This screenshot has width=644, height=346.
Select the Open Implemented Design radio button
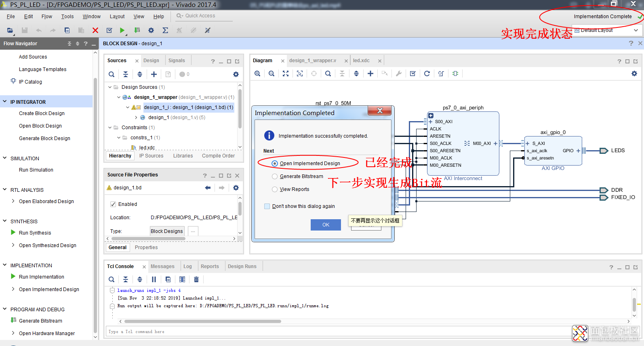[275, 164]
